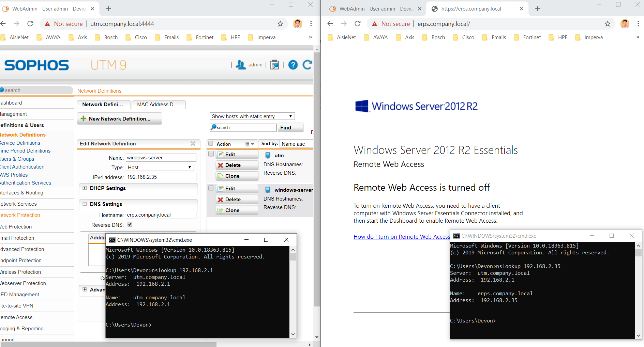This screenshot has height=347, width=644.
Task: Click the Windows Server 2012 R2 logo
Action: 416,106
